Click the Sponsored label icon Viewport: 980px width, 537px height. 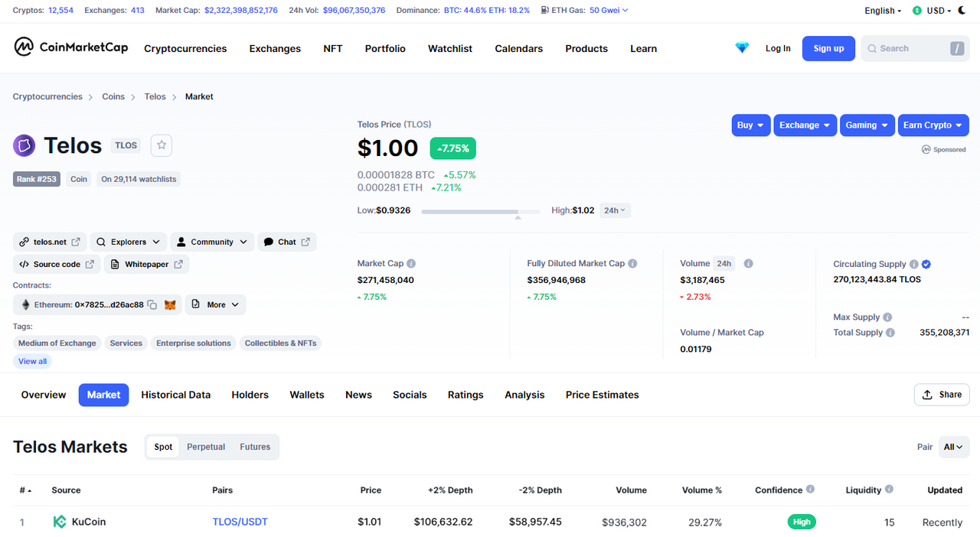[x=926, y=150]
